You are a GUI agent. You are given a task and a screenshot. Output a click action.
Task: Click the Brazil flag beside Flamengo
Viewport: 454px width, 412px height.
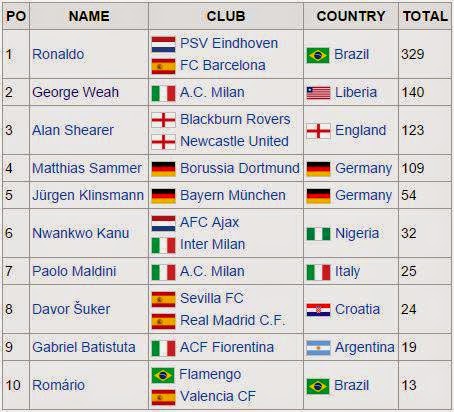pyautogui.click(x=163, y=375)
